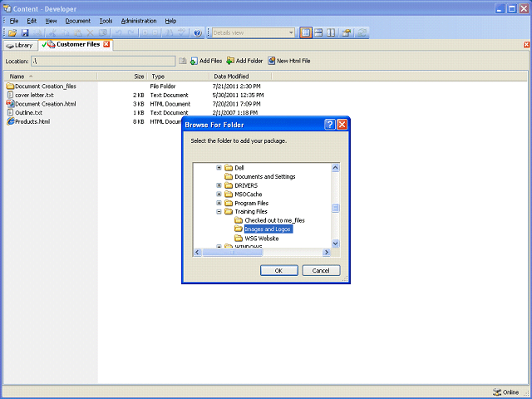This screenshot has width=532, height=399.
Task: Open the Administration menu
Action: coord(139,21)
